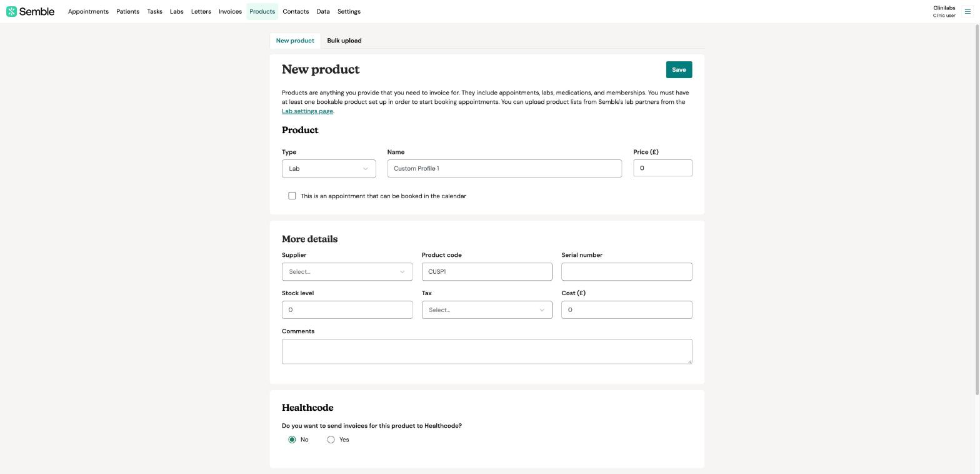
Task: Follow the Lab settings page link
Action: point(307,111)
